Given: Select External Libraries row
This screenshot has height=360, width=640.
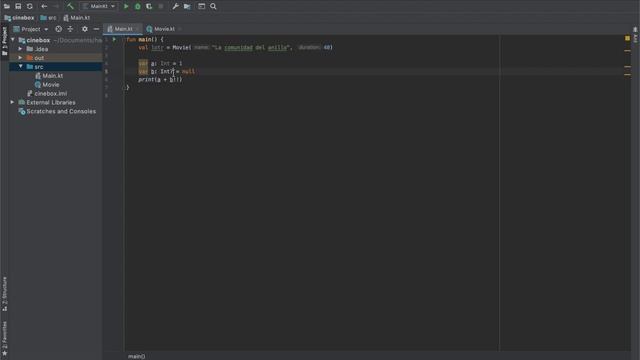Looking at the screenshot, I should [47, 102].
